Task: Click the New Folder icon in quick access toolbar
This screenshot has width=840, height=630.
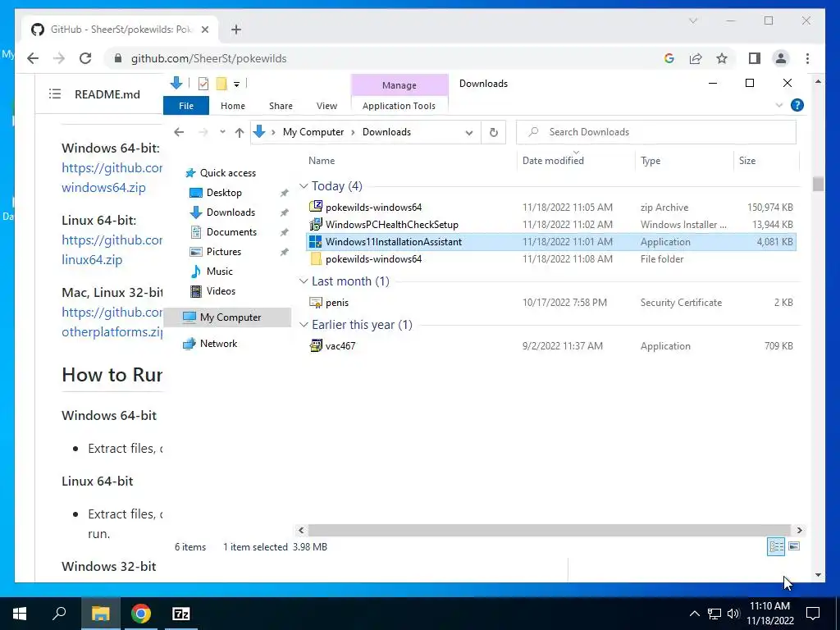Action: pyautogui.click(x=221, y=84)
